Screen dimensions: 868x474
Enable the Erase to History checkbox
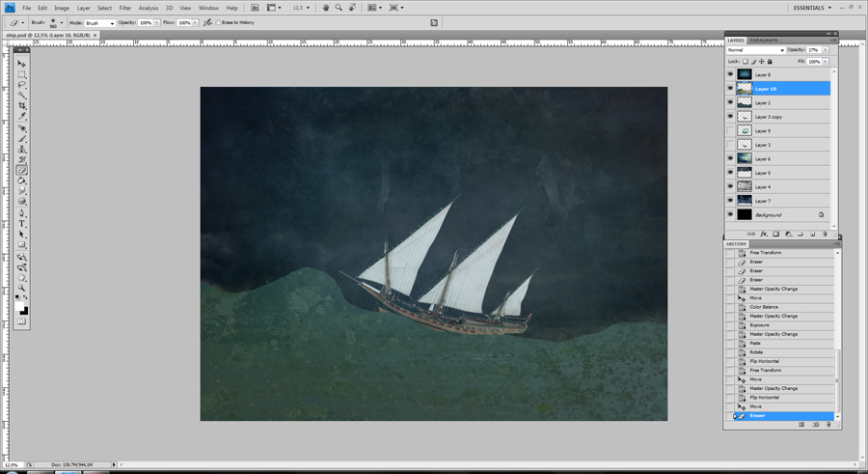click(x=219, y=22)
